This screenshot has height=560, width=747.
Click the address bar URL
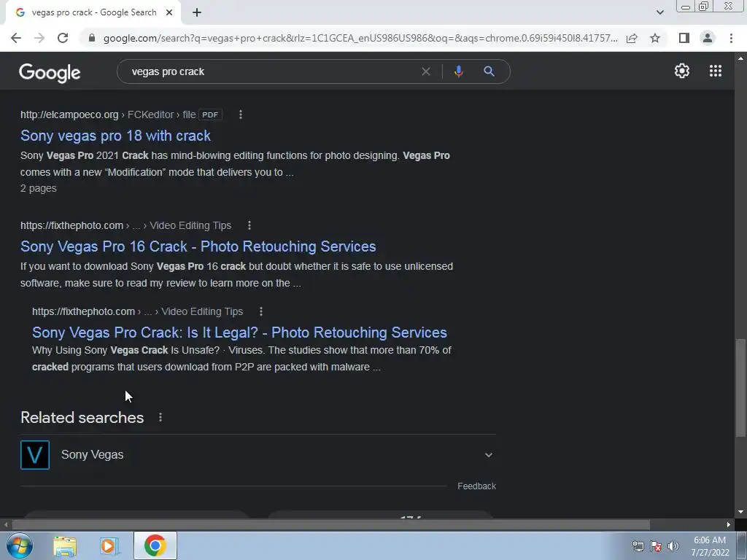click(x=360, y=38)
